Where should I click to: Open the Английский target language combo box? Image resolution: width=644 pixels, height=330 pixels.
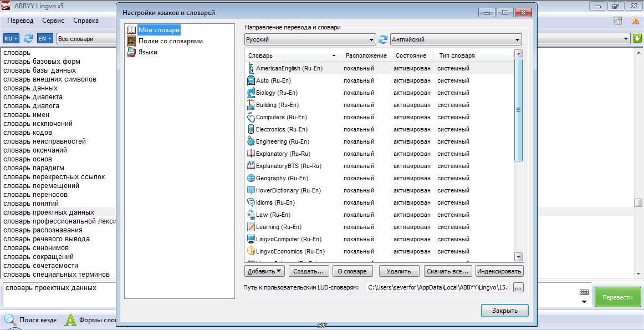[456, 39]
